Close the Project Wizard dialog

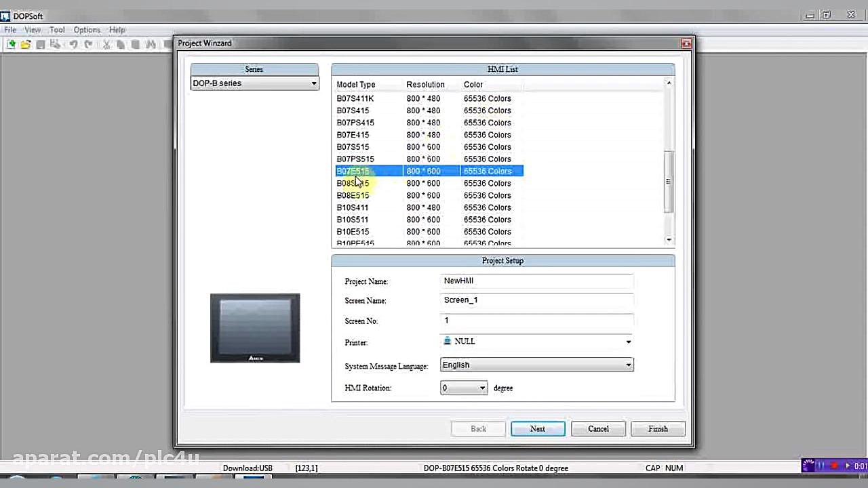686,43
